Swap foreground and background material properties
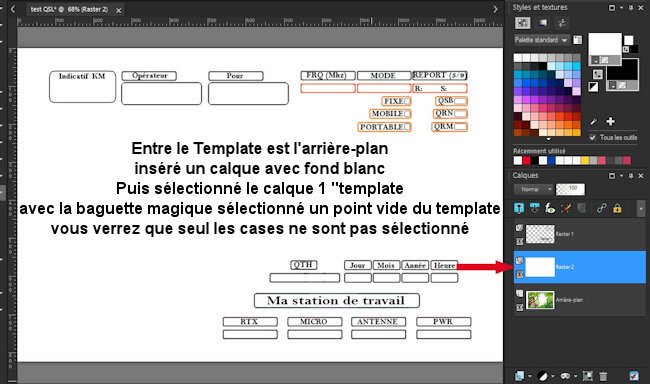Viewport: 650px width, 384px height. (597, 74)
